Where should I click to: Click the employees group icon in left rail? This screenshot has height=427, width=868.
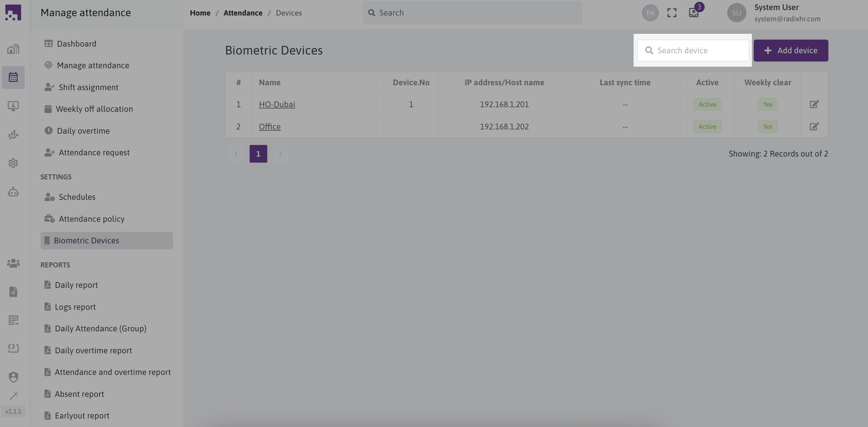tap(13, 263)
